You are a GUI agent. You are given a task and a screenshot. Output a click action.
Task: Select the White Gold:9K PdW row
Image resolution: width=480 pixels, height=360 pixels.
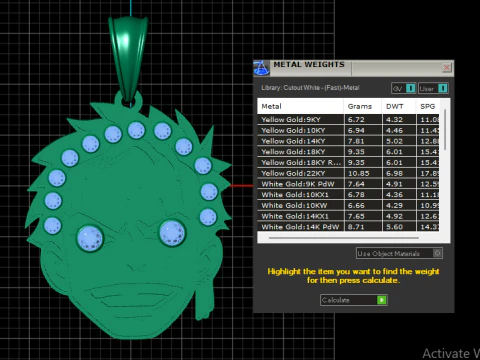(348, 184)
